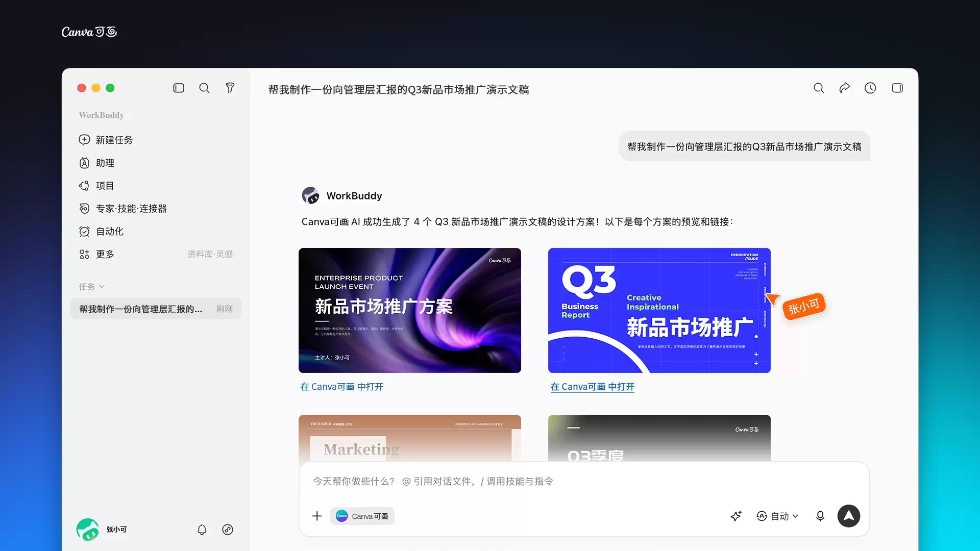This screenshot has height=551, width=980.
Task: Click the 自动化 automation icon
Action: click(84, 232)
